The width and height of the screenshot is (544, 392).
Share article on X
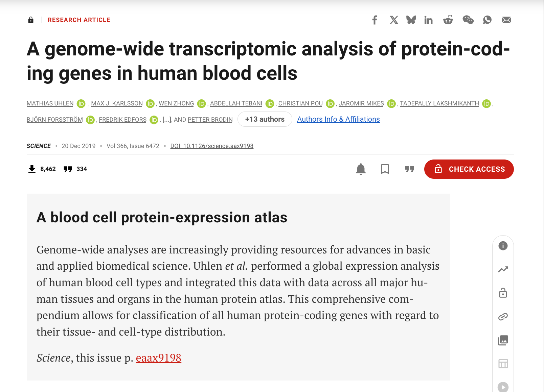[x=394, y=20]
